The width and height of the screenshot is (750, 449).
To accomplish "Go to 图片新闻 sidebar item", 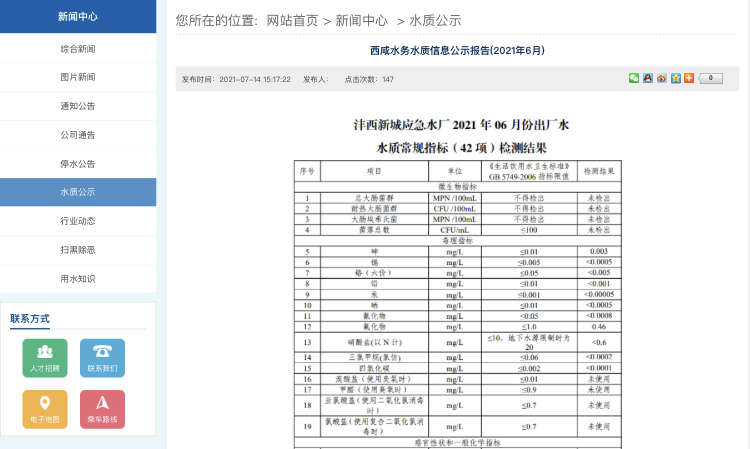I will 78,77.
